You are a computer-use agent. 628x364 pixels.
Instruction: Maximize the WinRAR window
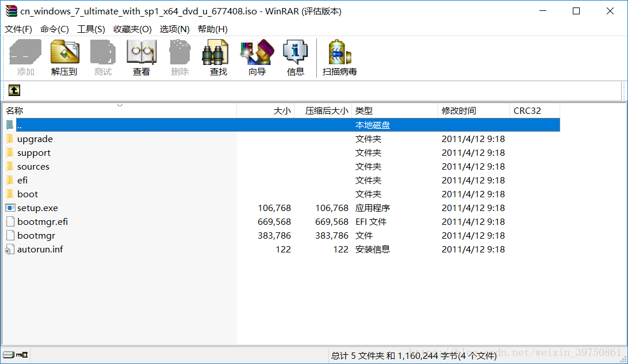(576, 11)
